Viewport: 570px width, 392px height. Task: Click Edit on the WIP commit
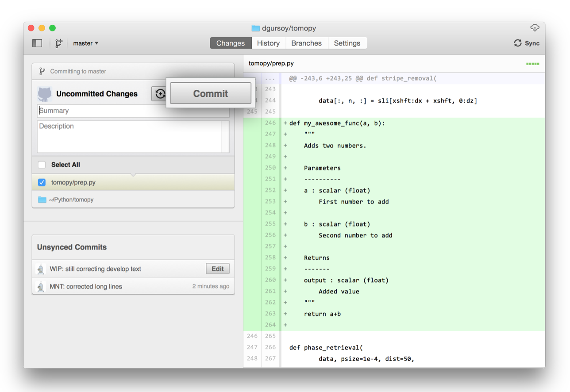tap(217, 269)
